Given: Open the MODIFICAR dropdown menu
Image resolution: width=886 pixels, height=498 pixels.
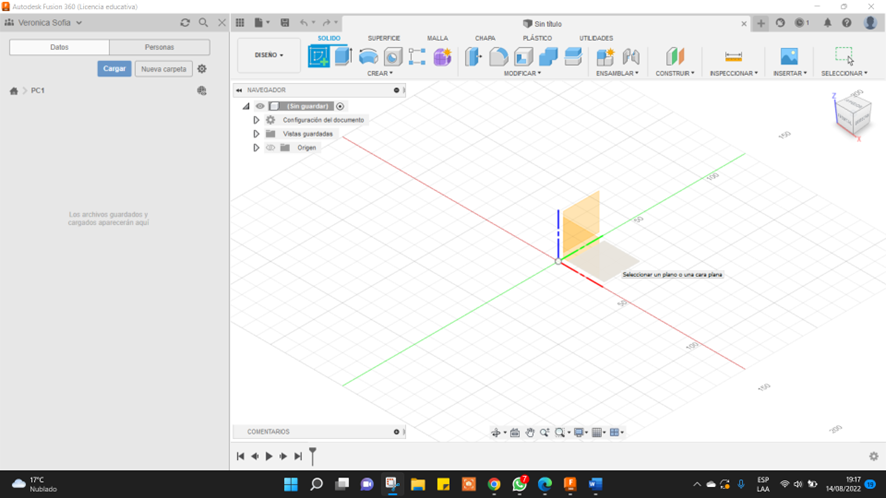Looking at the screenshot, I should coord(522,73).
